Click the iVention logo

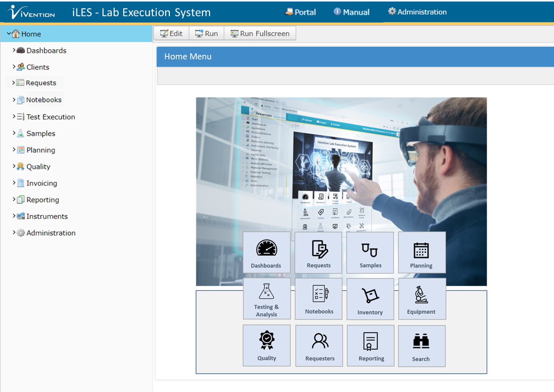pos(31,11)
